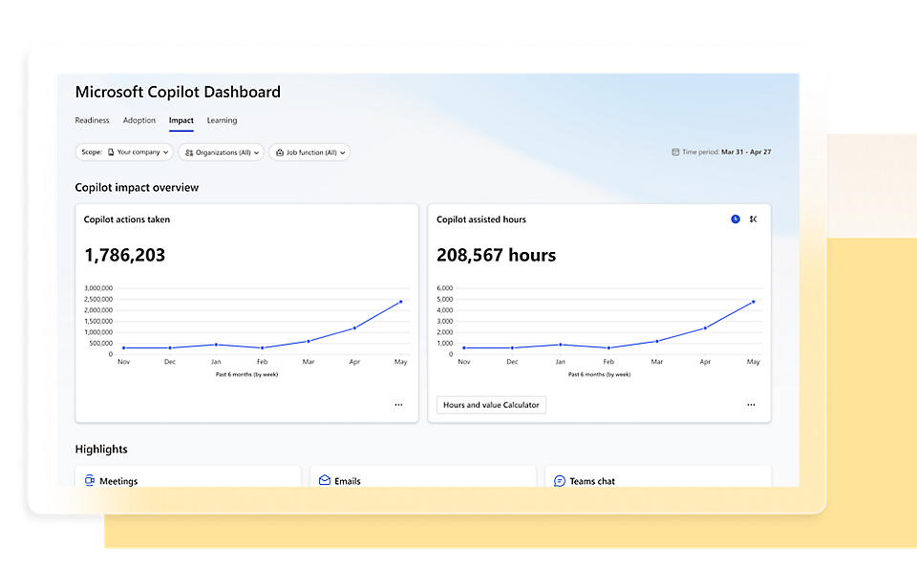Image resolution: width=917 pixels, height=588 pixels.
Task: Expand the Scope: Your company dropdown
Action: coord(124,152)
